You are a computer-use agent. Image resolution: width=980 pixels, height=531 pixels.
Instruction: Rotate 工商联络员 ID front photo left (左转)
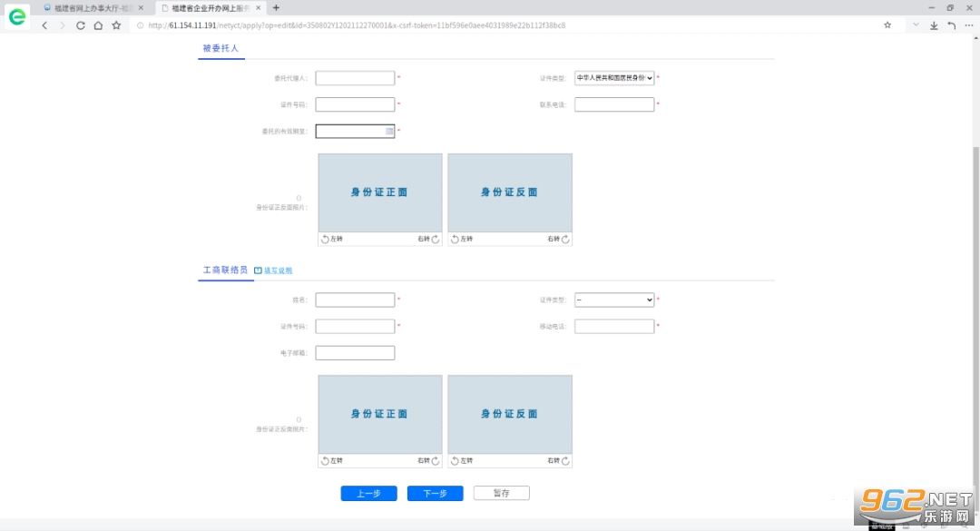coord(331,461)
